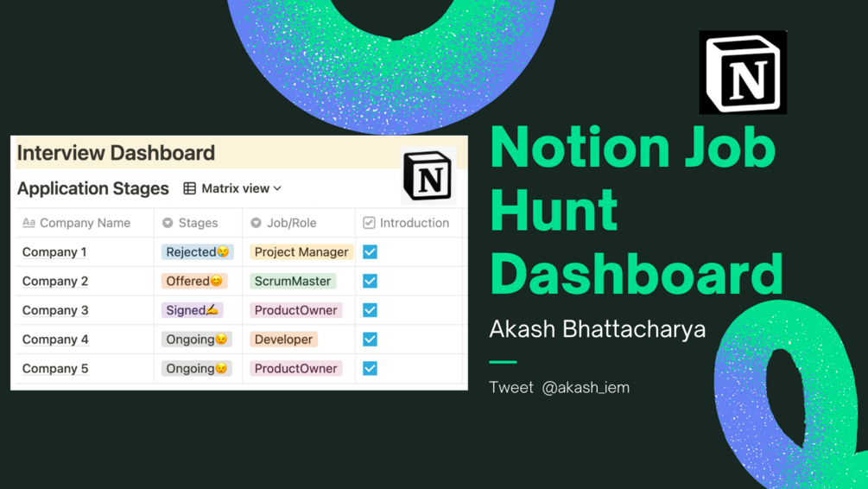Click the Aa icon in Company Name header

click(x=29, y=223)
